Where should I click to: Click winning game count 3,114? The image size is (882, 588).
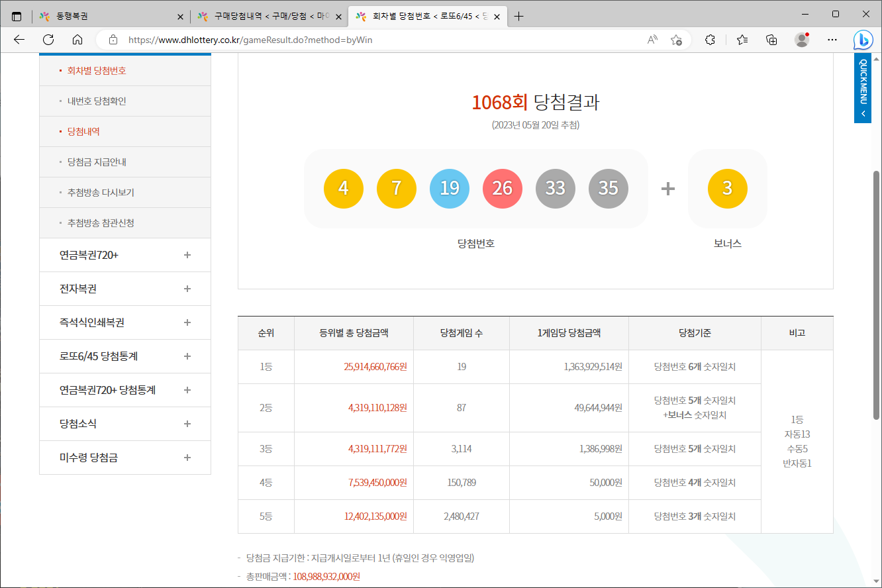462,449
